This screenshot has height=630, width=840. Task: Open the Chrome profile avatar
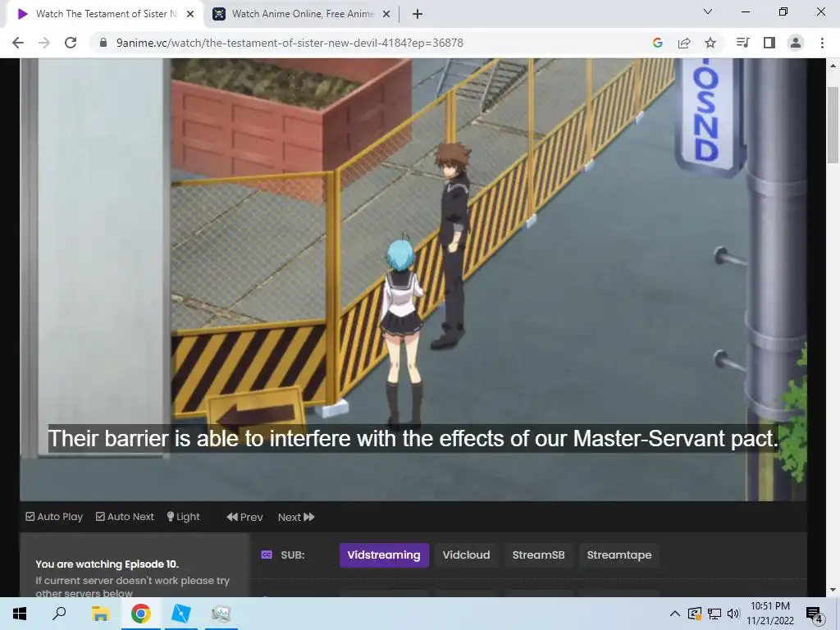[x=796, y=43]
